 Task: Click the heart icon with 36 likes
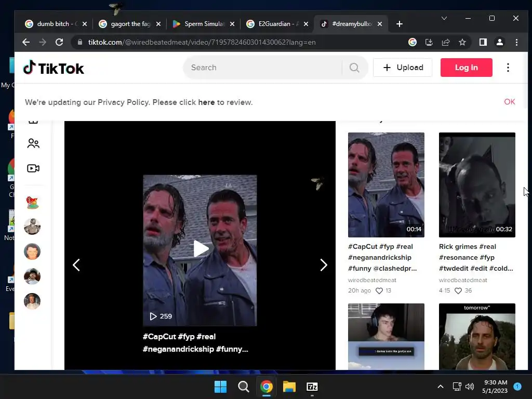point(458,291)
